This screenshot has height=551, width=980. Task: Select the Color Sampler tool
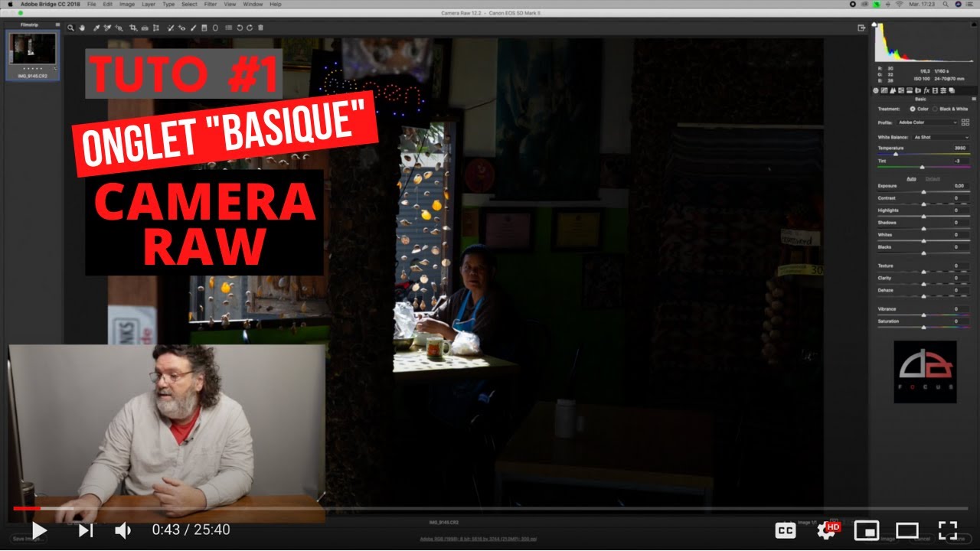click(107, 28)
